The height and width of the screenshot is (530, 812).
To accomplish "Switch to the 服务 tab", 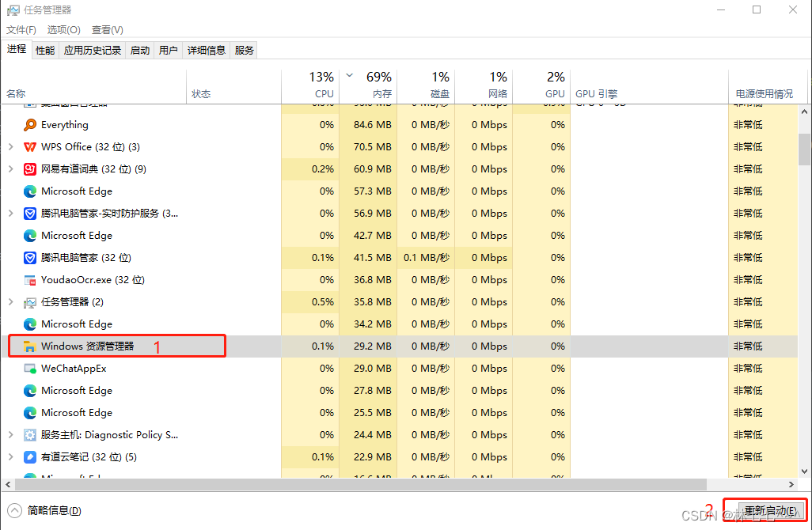I will click(244, 50).
